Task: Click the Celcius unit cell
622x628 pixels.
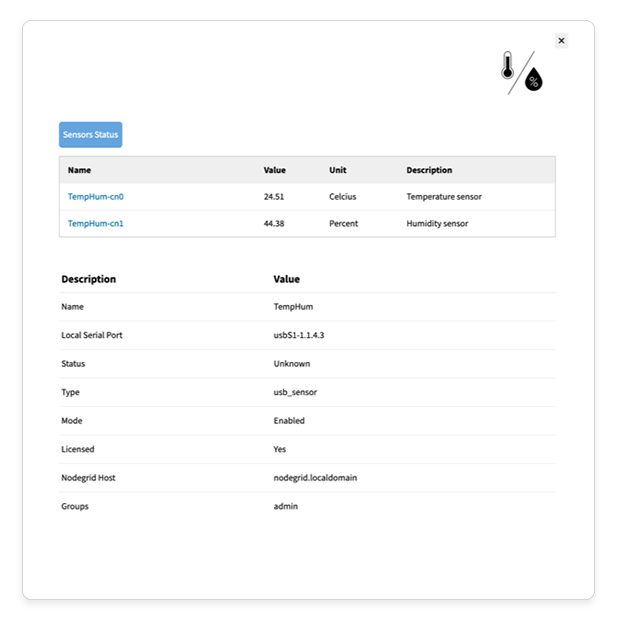Action: coord(343,197)
